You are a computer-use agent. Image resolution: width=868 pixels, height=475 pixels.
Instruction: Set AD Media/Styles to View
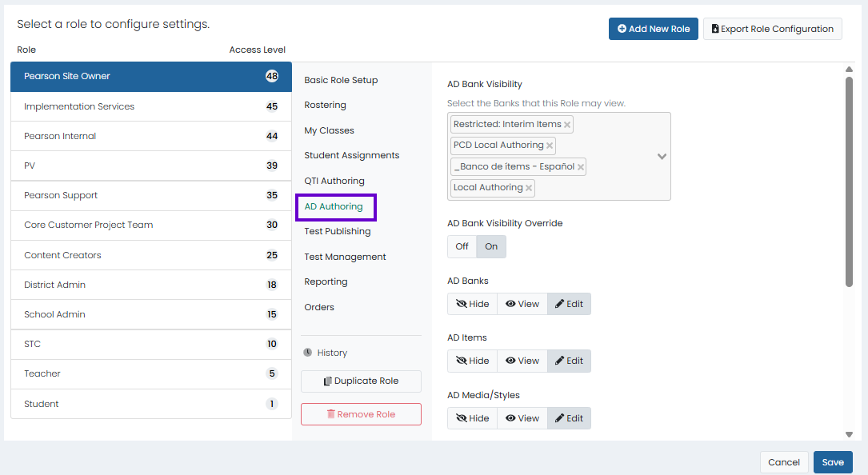coord(522,418)
